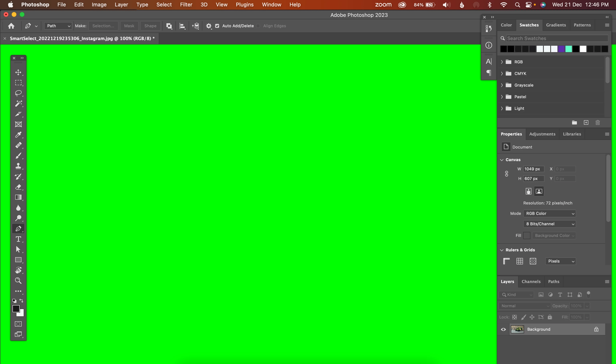
Task: Open the Adjustments panel tab
Action: point(542,134)
